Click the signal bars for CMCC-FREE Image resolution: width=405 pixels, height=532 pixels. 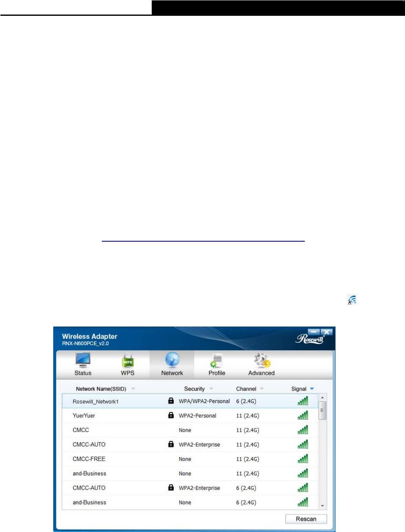coord(303,458)
